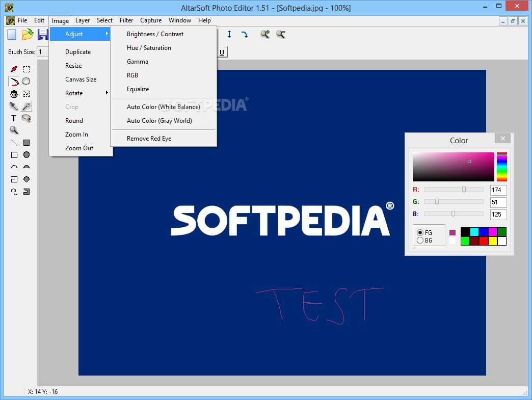Image resolution: width=532 pixels, height=400 pixels.
Task: Select the filled rectangle tool
Action: [x=26, y=143]
